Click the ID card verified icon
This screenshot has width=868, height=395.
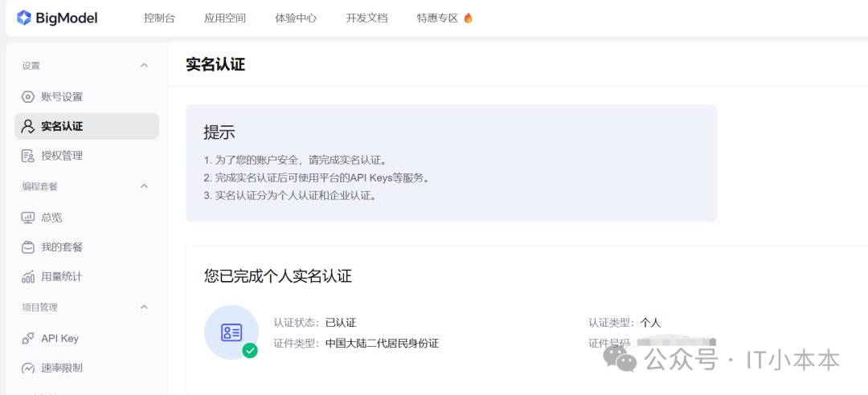pos(231,332)
